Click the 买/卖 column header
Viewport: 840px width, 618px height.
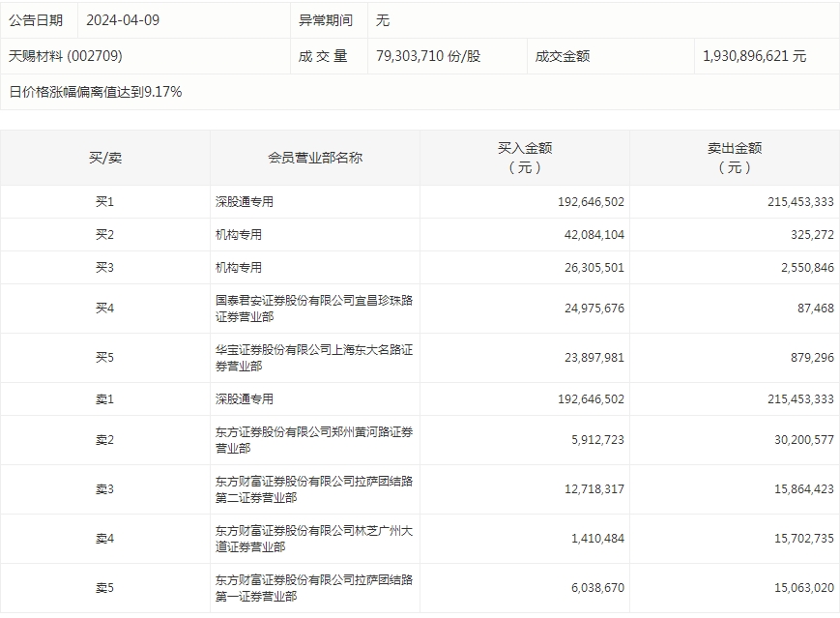105,158
